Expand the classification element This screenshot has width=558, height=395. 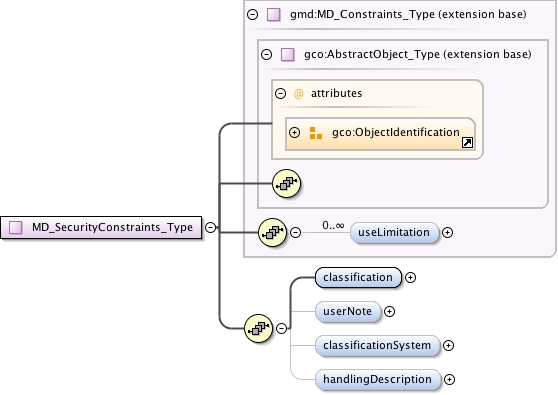click(x=411, y=278)
